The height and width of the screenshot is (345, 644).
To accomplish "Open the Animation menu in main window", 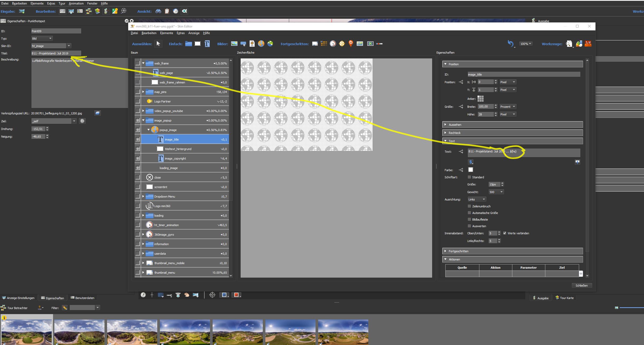I will coord(76,3).
